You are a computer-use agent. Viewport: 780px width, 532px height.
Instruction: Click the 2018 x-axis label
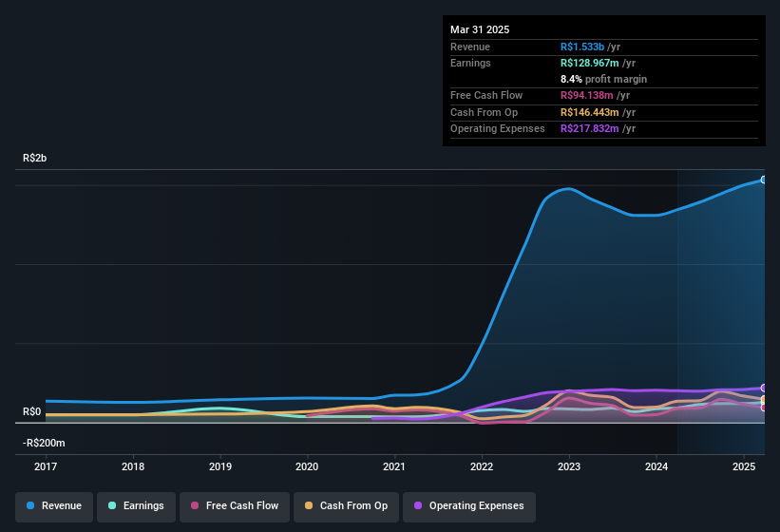[133, 466]
